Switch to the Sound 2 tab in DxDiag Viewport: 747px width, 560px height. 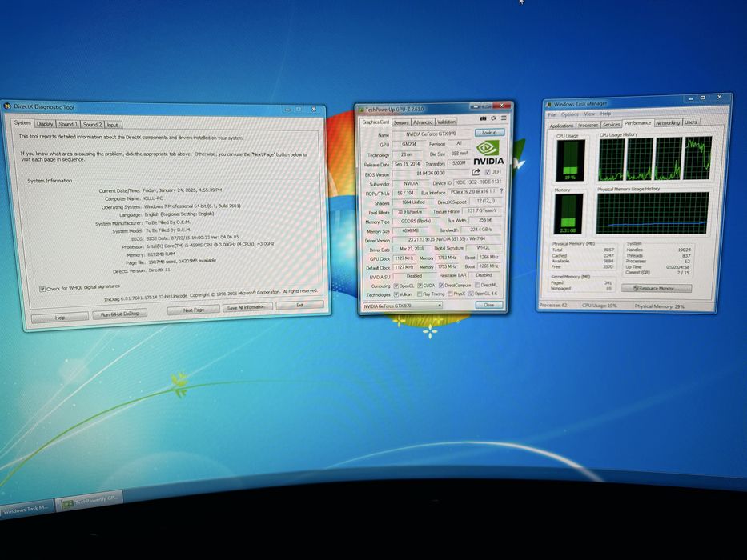point(92,124)
